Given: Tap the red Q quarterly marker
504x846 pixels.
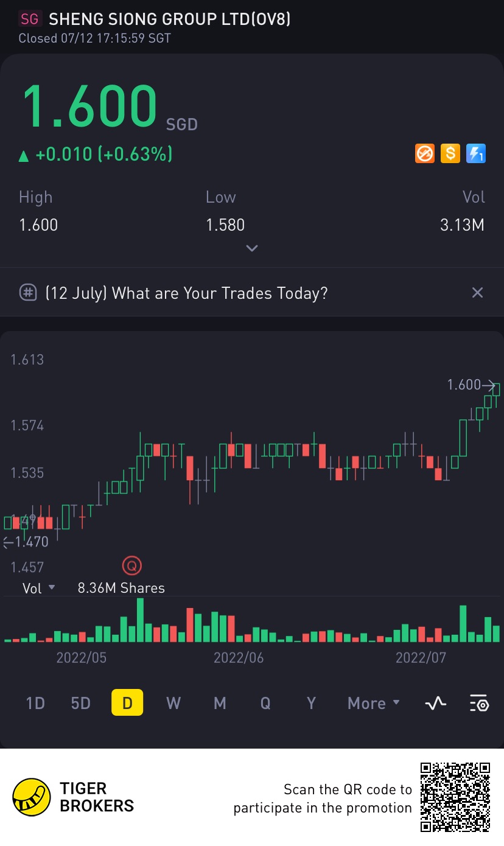Looking at the screenshot, I should click(131, 566).
